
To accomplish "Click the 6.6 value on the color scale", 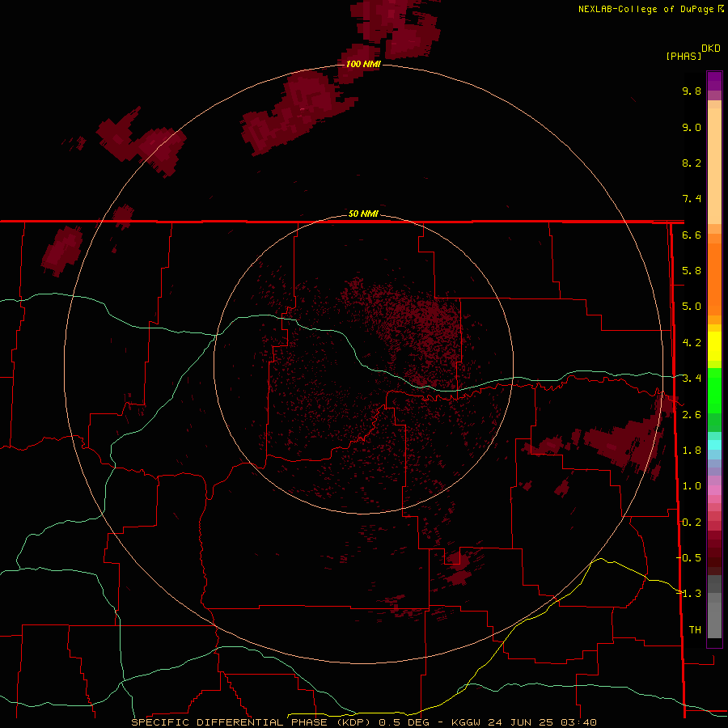I will (x=692, y=235).
